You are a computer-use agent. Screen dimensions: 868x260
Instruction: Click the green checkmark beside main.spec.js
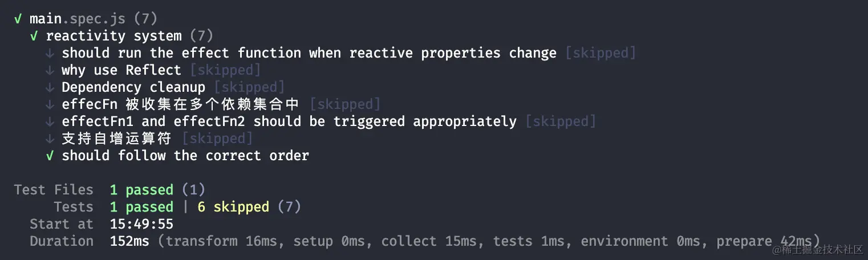pyautogui.click(x=18, y=19)
